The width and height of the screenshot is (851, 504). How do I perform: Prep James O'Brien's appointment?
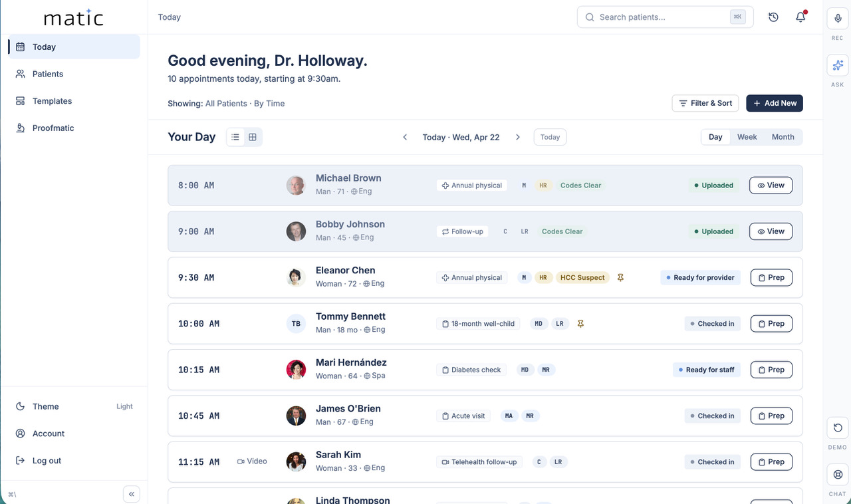[x=771, y=416]
